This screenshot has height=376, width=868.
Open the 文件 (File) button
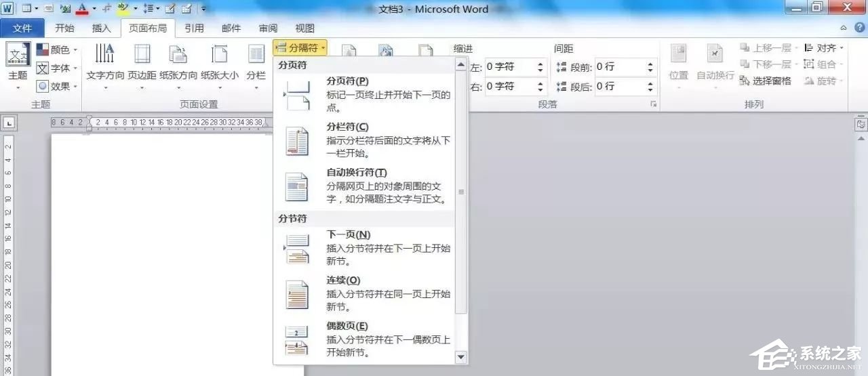click(x=22, y=28)
